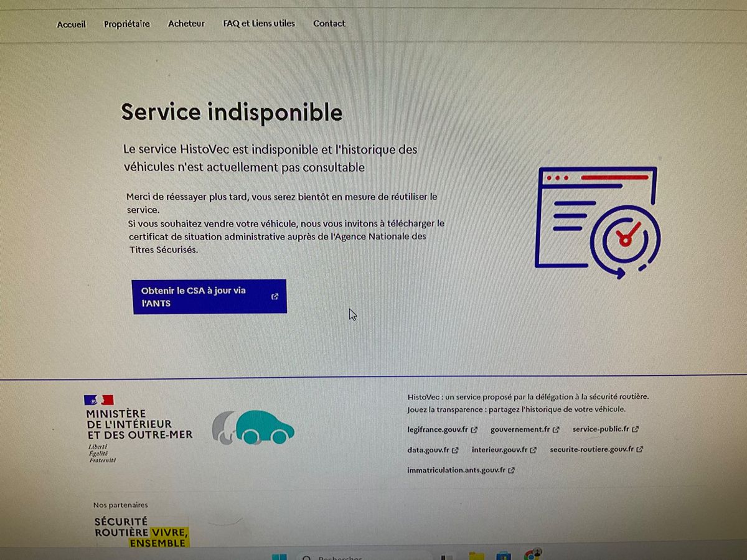747x560 pixels.
Task: Click external icon beside data.gouv.fr
Action: pyautogui.click(x=455, y=450)
